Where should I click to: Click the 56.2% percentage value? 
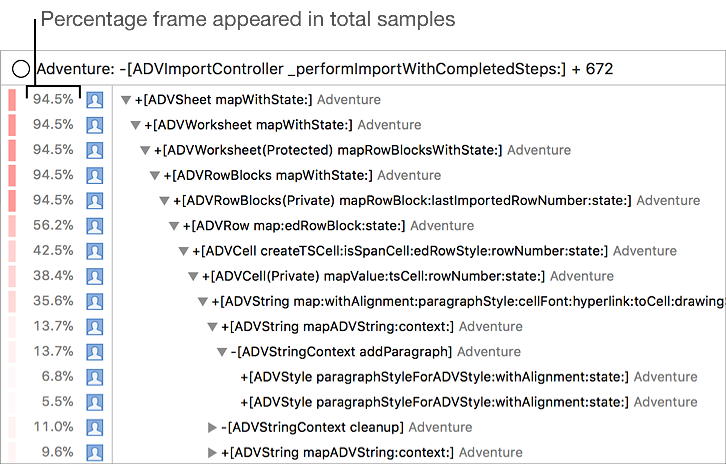pyautogui.click(x=53, y=226)
